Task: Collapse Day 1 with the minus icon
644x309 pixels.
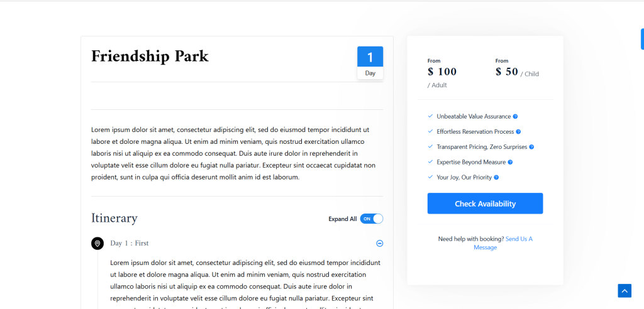Action: [379, 244]
